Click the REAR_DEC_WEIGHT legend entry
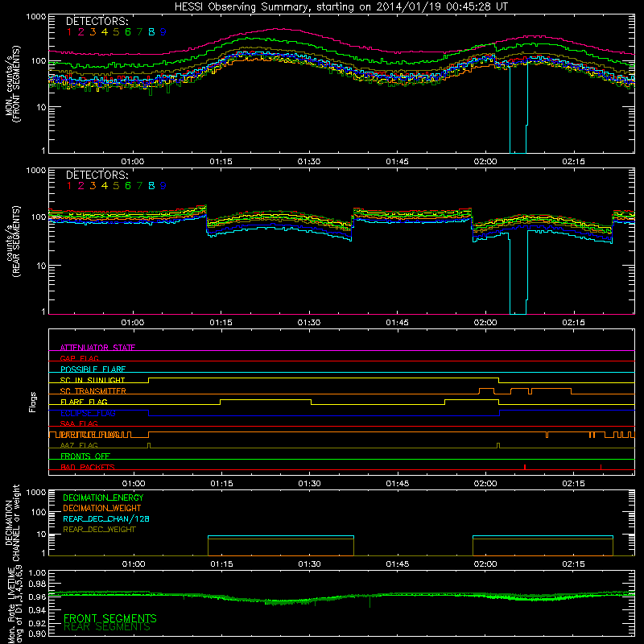This screenshot has height=644, width=644. click(99, 530)
